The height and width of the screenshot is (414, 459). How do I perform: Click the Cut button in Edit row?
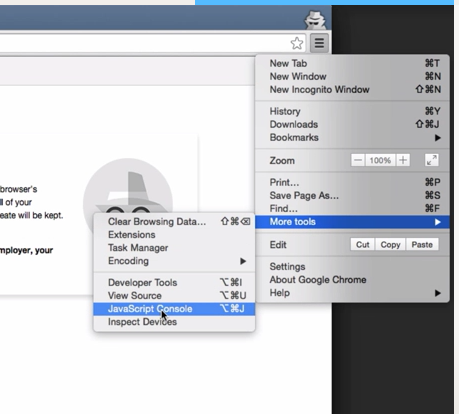point(363,244)
